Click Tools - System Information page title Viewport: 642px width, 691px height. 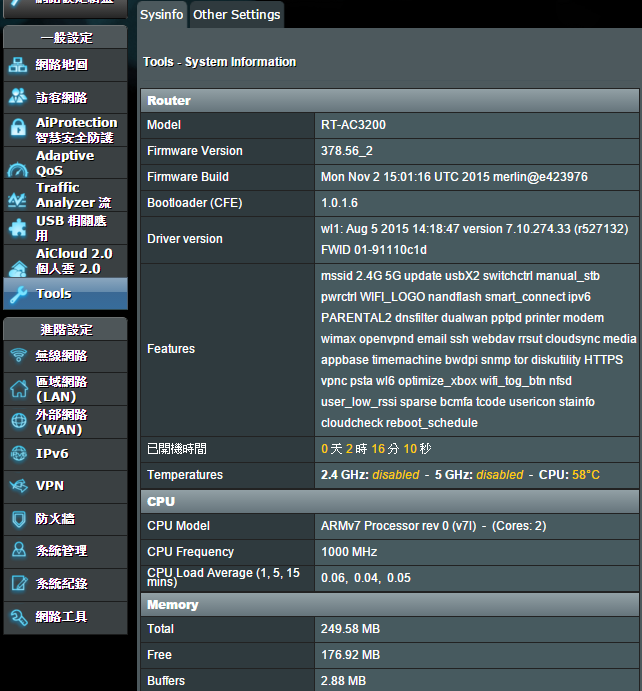(x=219, y=62)
